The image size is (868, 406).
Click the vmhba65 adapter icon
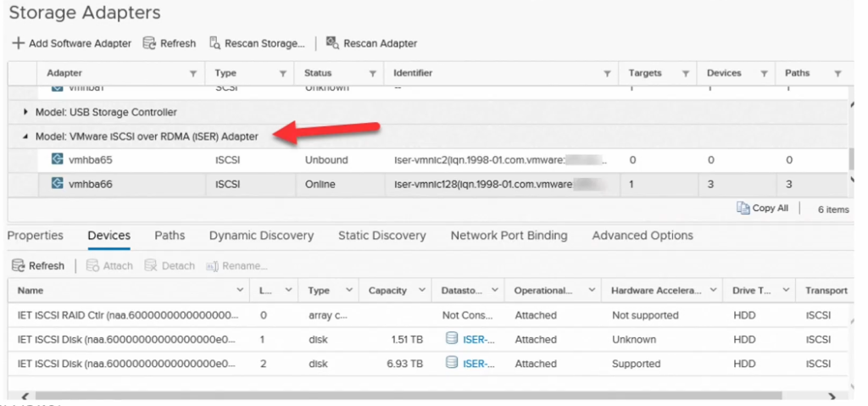click(57, 159)
